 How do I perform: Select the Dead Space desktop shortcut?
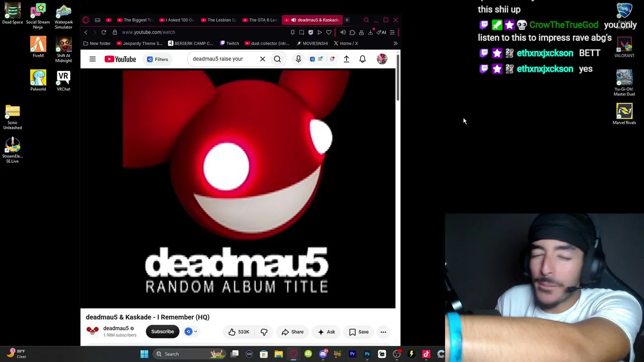[13, 14]
